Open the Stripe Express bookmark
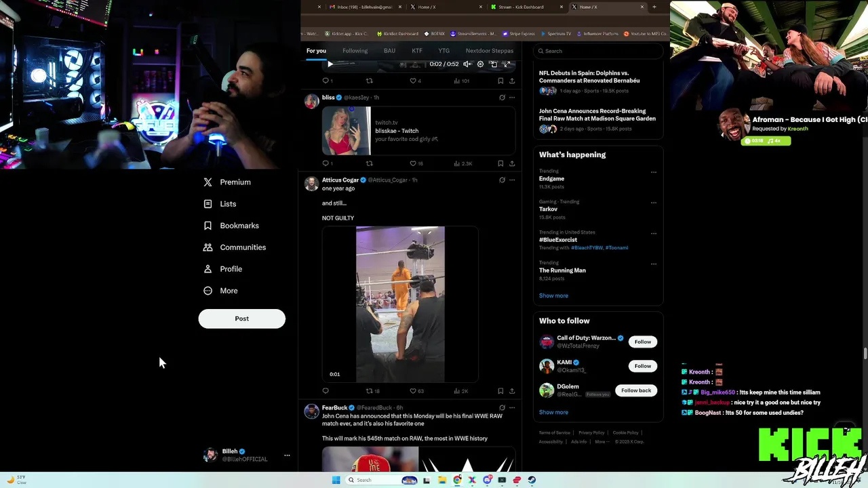Image resolution: width=868 pixels, height=488 pixels. pos(519,34)
